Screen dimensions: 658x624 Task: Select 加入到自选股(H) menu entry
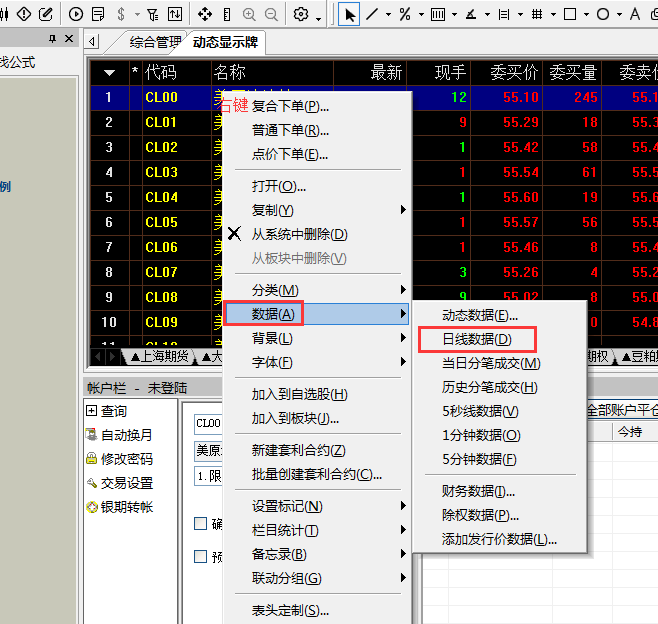coord(300,394)
